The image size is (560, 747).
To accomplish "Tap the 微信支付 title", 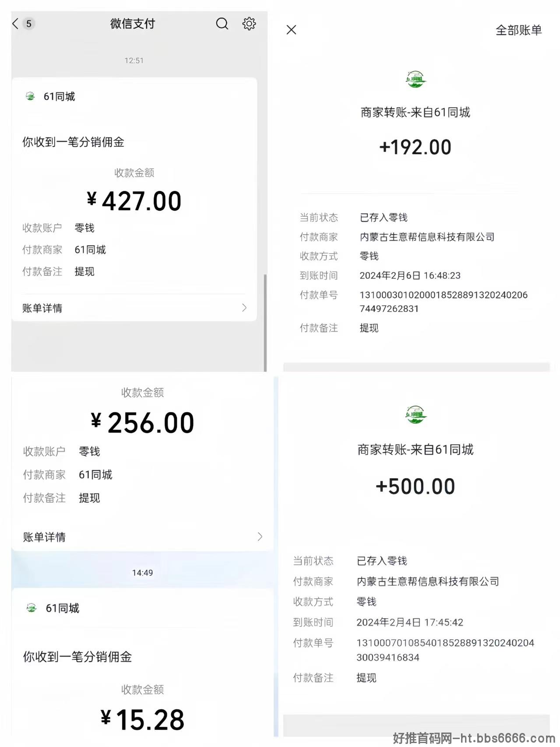I will (133, 24).
